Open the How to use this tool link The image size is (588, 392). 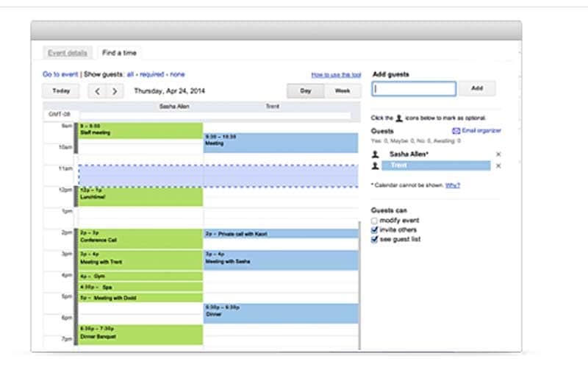coord(336,75)
